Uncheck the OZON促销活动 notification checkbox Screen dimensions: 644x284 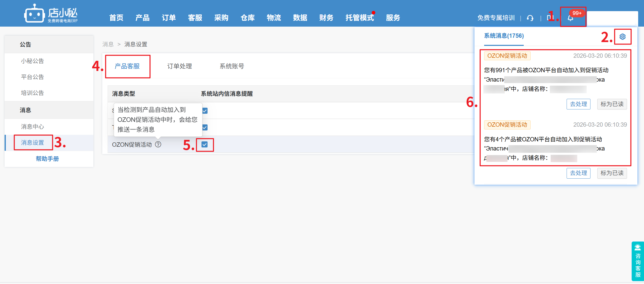[x=205, y=144]
